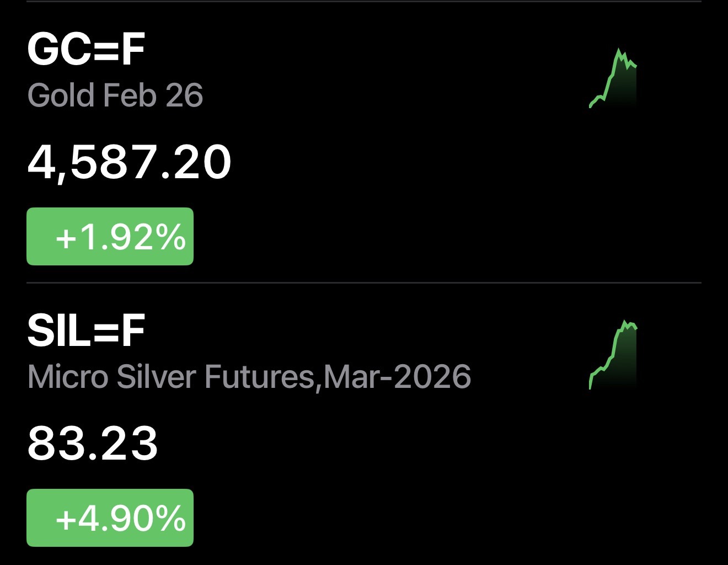
Task: Toggle the +1.92% change badge
Action: tap(110, 237)
